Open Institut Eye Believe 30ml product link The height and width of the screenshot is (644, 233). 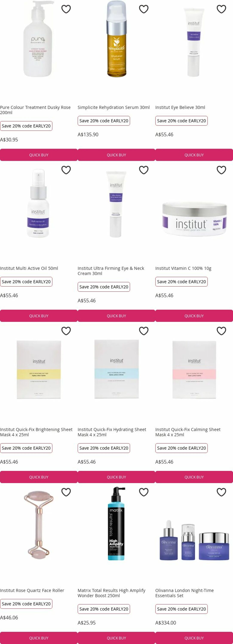click(x=180, y=108)
